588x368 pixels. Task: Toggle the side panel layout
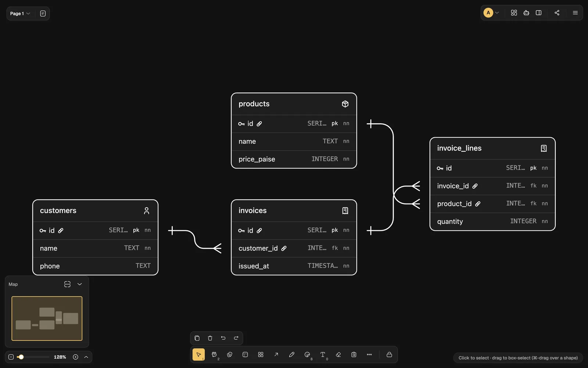pyautogui.click(x=538, y=13)
